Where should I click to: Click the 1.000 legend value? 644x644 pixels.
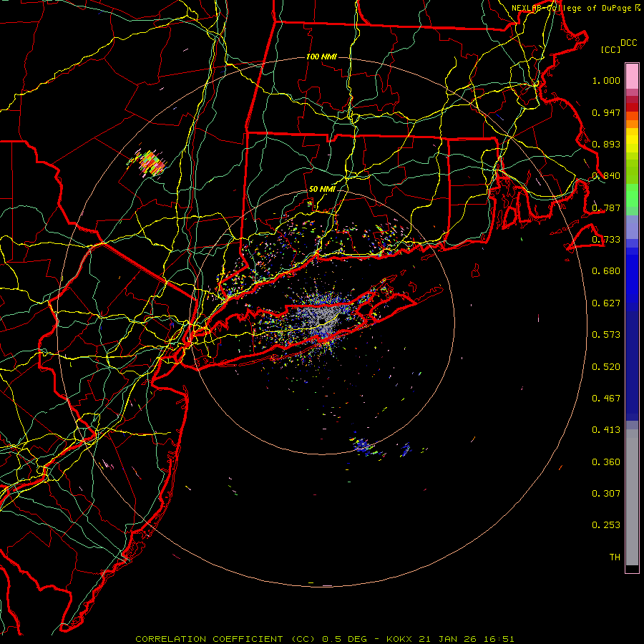click(606, 80)
